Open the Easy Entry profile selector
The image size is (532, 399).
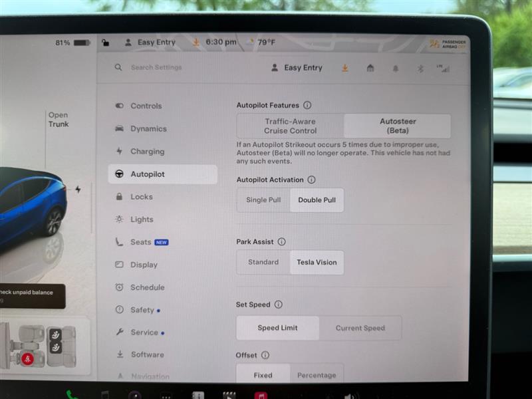pos(297,68)
